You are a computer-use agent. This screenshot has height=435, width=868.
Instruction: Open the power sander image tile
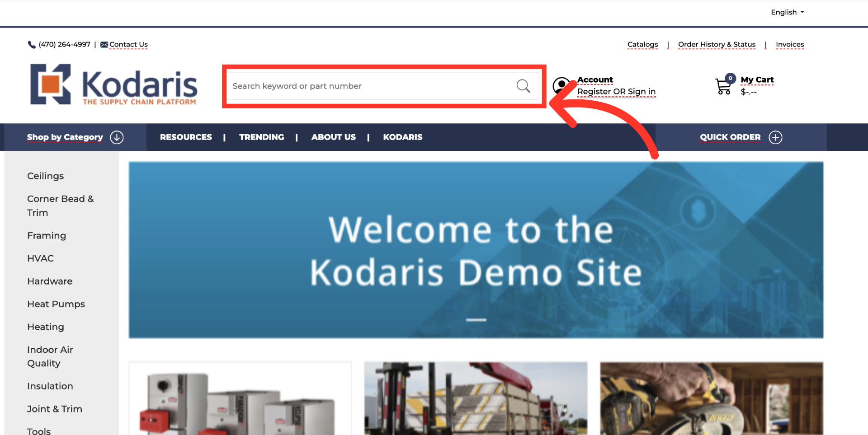[712, 398]
